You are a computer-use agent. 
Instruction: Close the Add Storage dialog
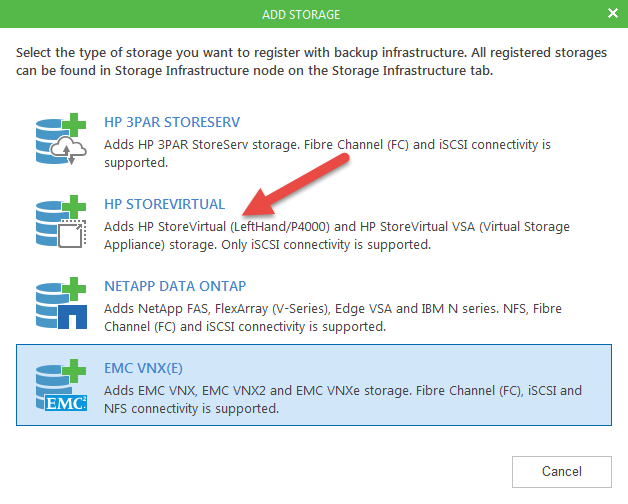612,13
